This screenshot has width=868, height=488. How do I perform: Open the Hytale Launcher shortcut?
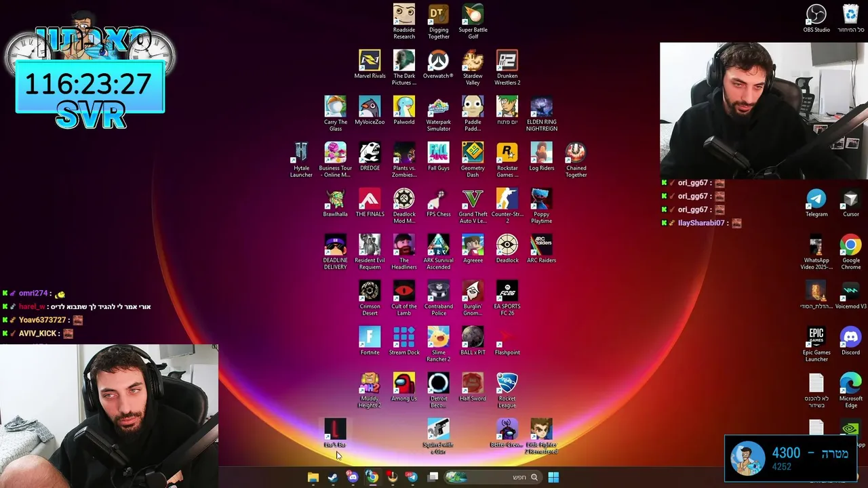301,160
